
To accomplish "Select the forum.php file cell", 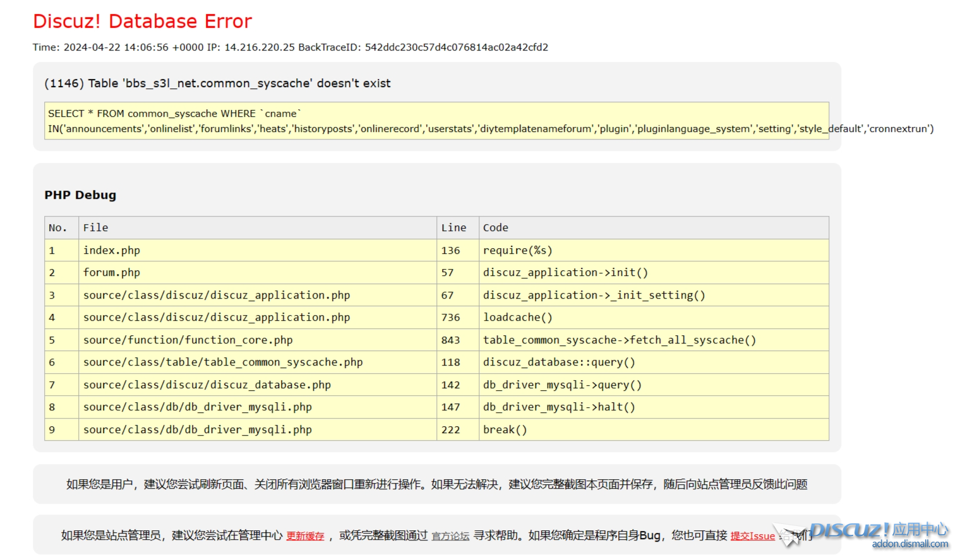I will point(112,273).
